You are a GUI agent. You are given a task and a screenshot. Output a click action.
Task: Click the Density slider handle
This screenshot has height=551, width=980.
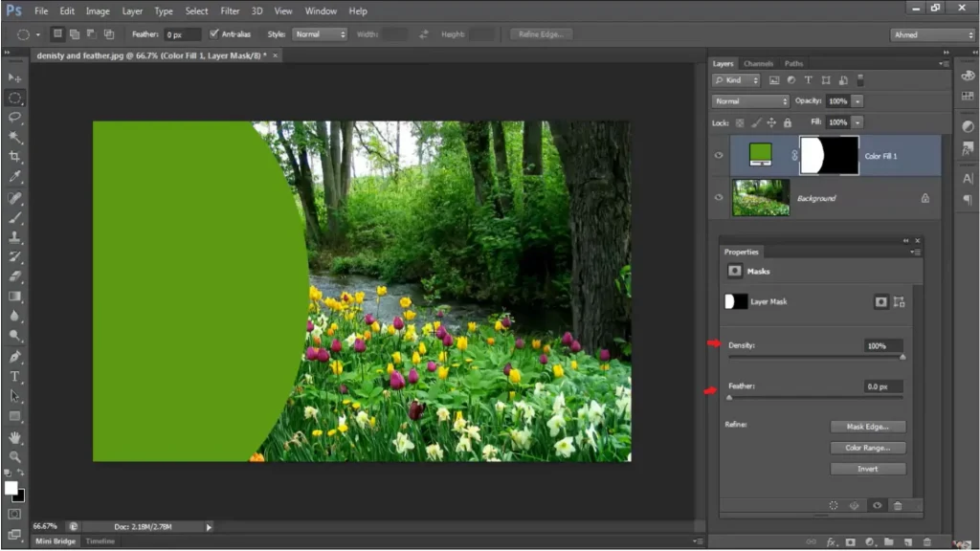902,358
